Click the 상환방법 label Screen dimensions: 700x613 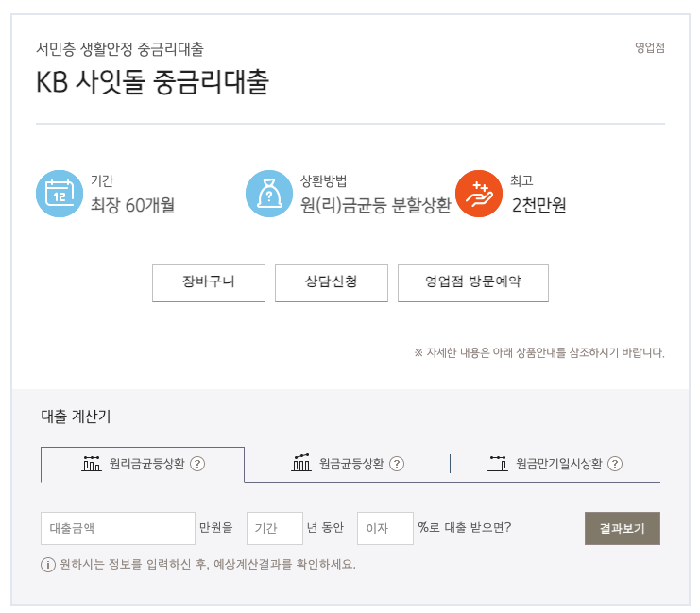[324, 180]
